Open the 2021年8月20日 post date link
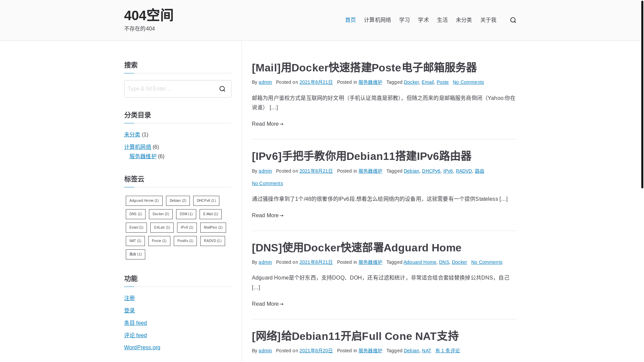 [x=316, y=351]
